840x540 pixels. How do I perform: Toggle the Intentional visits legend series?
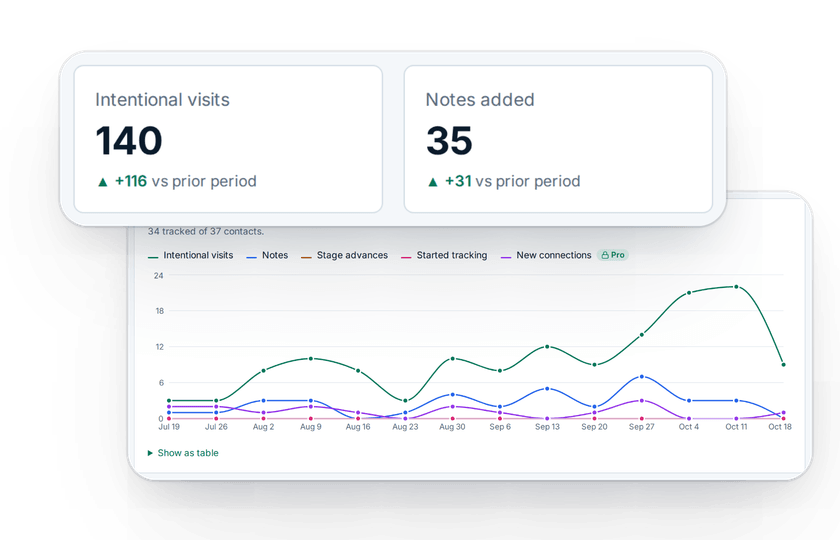(x=191, y=256)
